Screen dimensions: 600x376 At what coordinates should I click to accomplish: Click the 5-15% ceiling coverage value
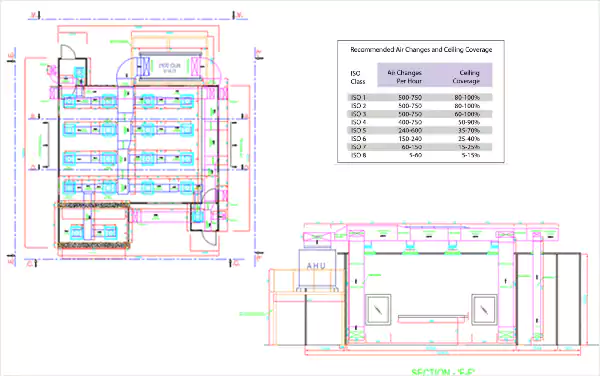[x=470, y=155]
